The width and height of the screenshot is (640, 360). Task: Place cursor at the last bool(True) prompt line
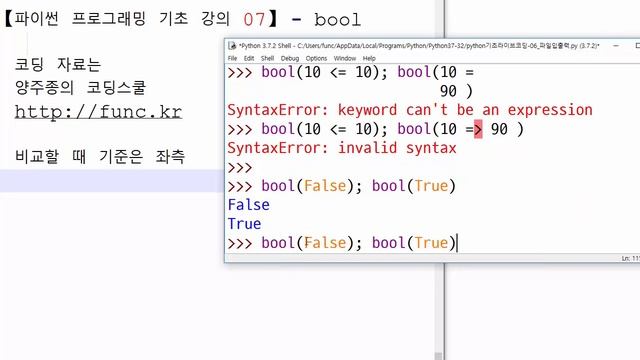coord(342,243)
